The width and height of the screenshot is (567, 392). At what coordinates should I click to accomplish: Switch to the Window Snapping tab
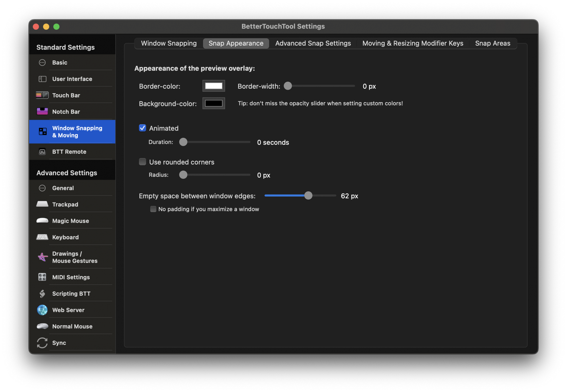169,43
